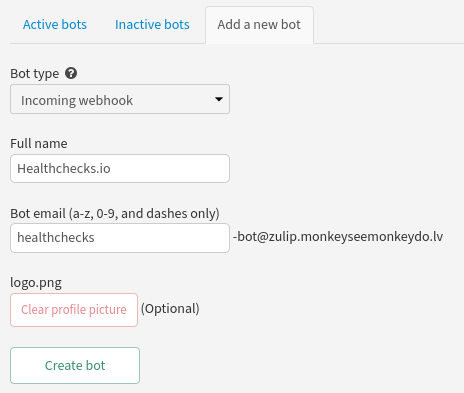Place cursor after healthchecks email text
This screenshot has width=464, height=393.
point(95,238)
